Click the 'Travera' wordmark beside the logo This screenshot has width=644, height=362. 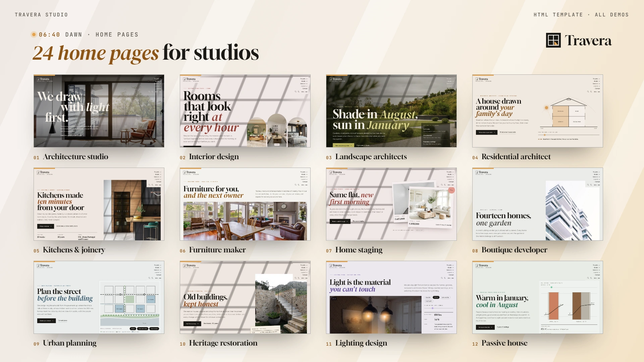point(588,41)
